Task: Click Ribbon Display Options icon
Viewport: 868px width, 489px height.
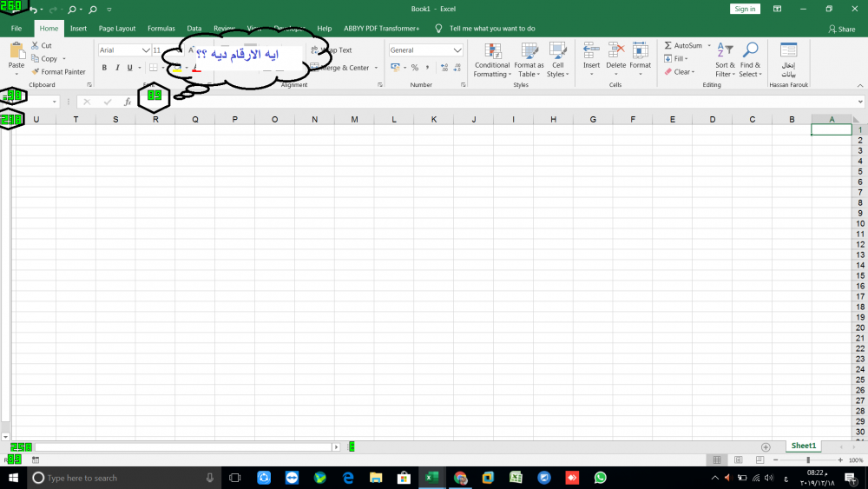Action: pos(777,9)
